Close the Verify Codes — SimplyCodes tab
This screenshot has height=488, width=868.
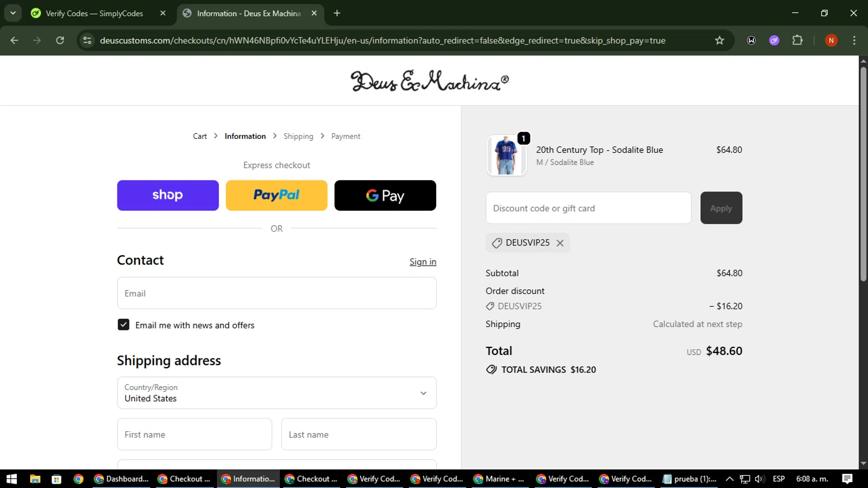pyautogui.click(x=163, y=13)
